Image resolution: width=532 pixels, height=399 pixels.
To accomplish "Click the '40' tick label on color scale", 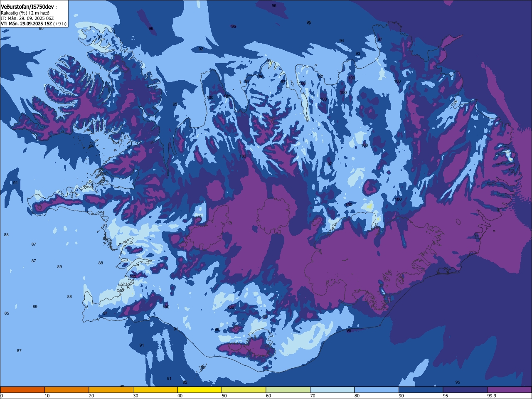I will [x=180, y=396].
